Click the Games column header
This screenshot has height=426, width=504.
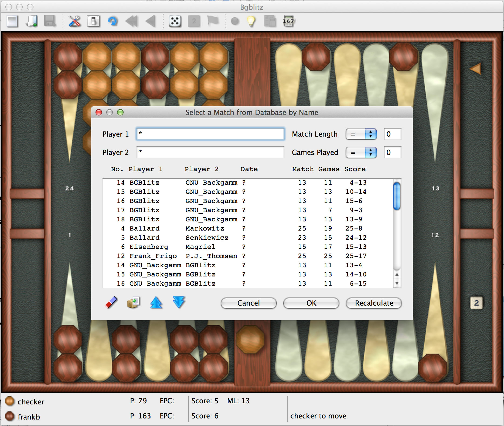pos(329,169)
